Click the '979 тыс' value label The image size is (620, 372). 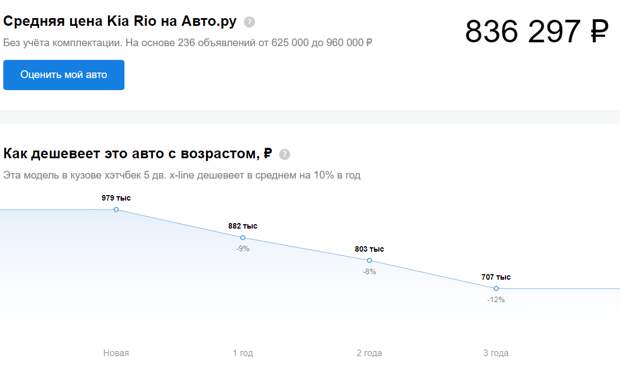(116, 198)
